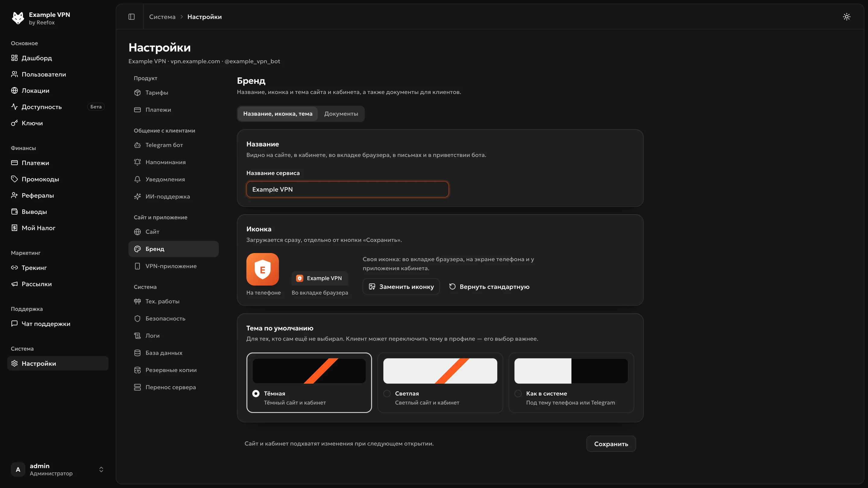Click the system theme split preview swatch
Image resolution: width=868 pixels, height=488 pixels.
coord(571,371)
